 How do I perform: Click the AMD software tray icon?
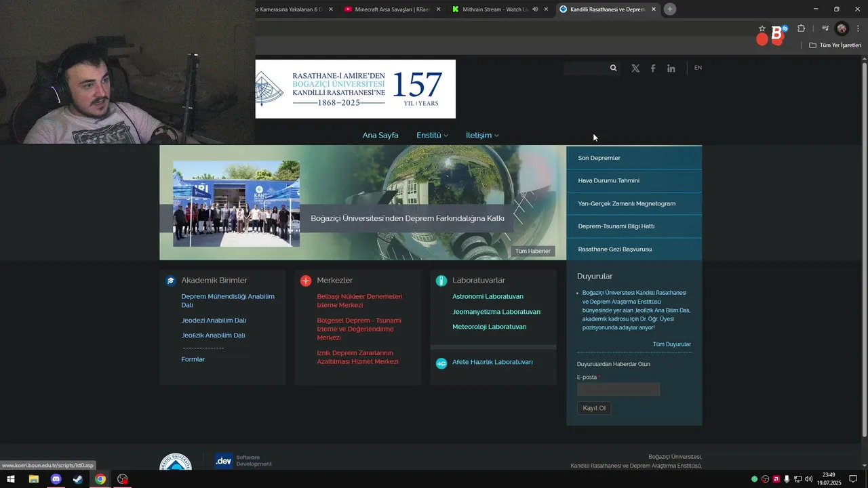coord(776,479)
